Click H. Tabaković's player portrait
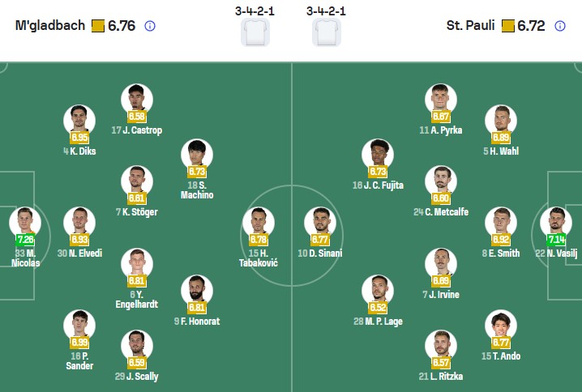Viewport: 582px width, 392px height. (259, 222)
